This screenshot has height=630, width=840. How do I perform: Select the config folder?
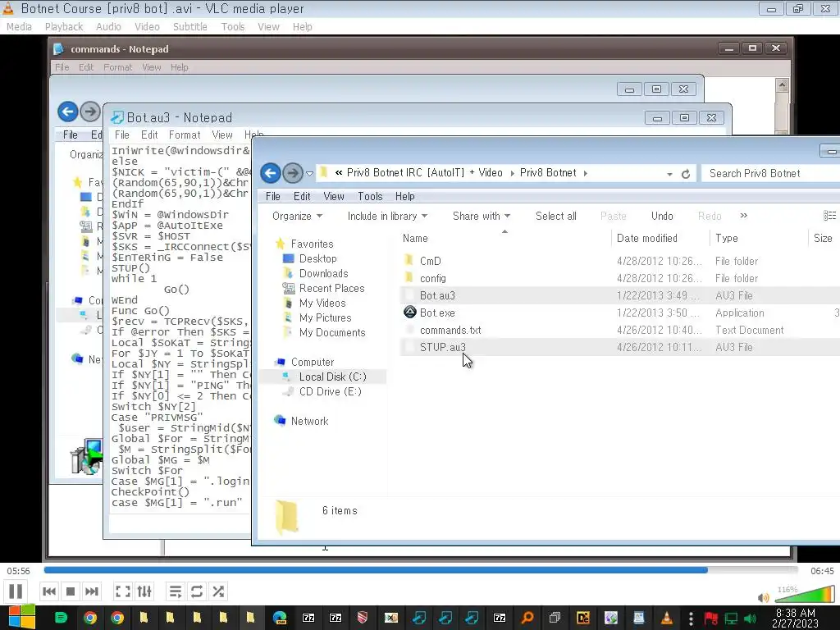pos(433,279)
